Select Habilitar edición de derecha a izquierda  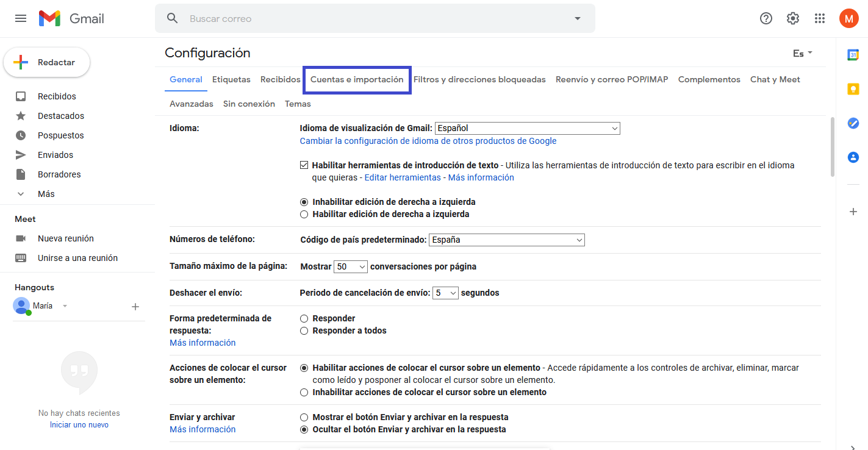(x=304, y=214)
